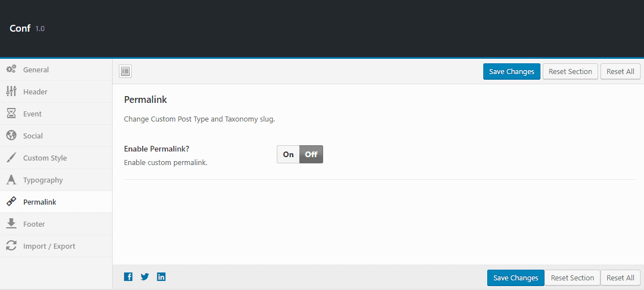The width and height of the screenshot is (644, 290).
Task: Click the Import / Export refresh icon
Action: (11, 246)
